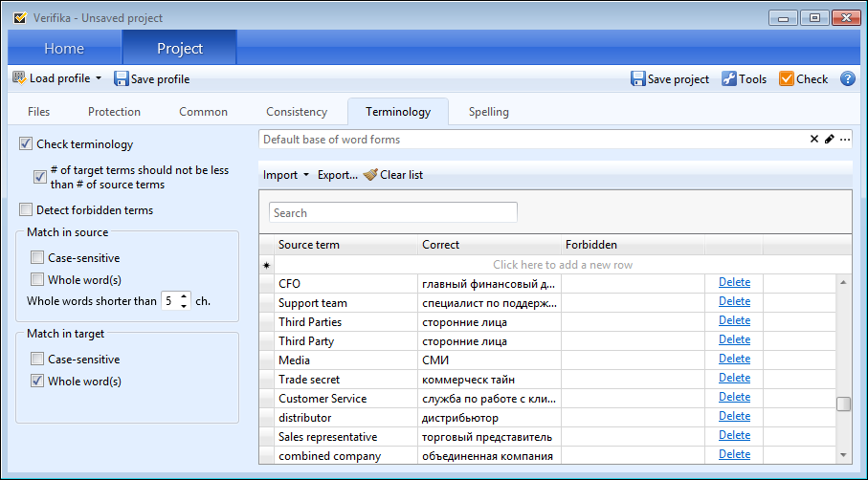Image resolution: width=868 pixels, height=480 pixels.
Task: Sort by Source term column header
Action: 345,245
